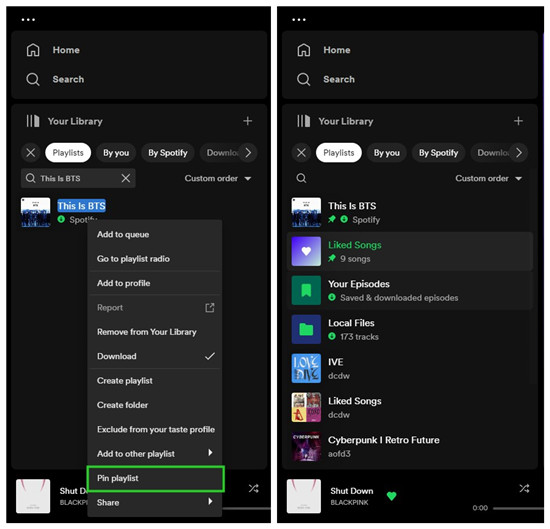Toggle By you filter in right panel

387,153
